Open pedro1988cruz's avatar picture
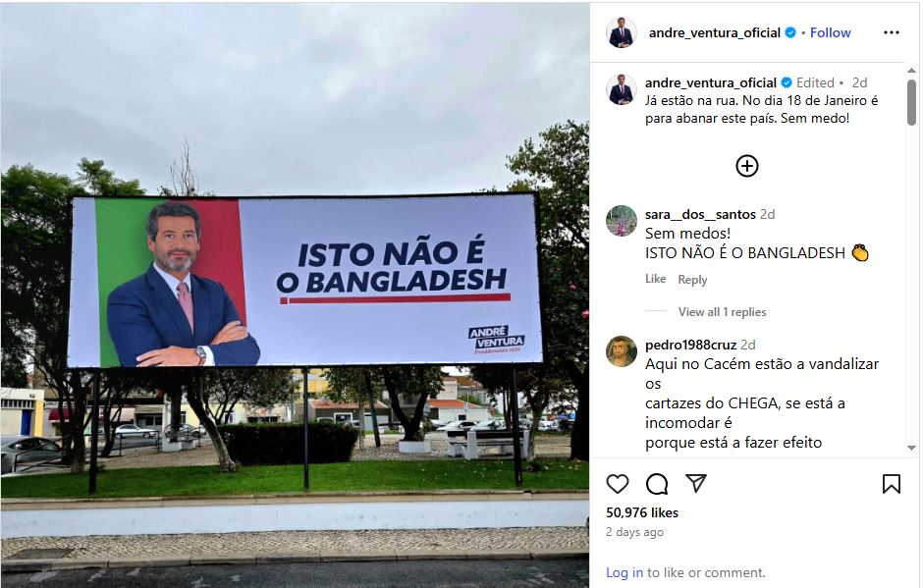 coord(621,351)
